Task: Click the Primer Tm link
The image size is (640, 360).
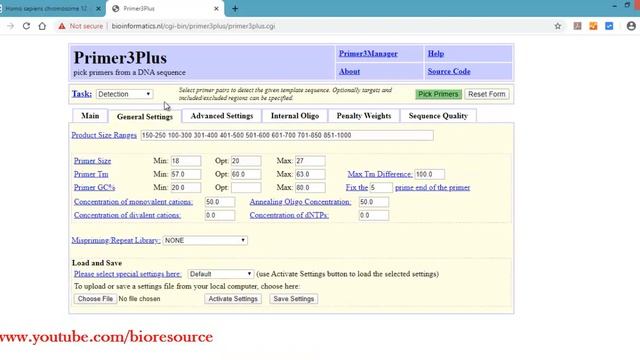Action: click(x=91, y=174)
